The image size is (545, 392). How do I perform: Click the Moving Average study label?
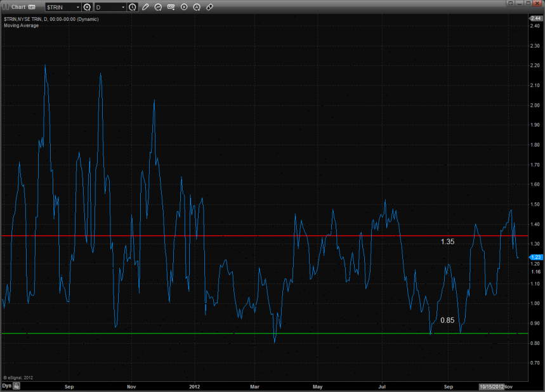(21, 25)
